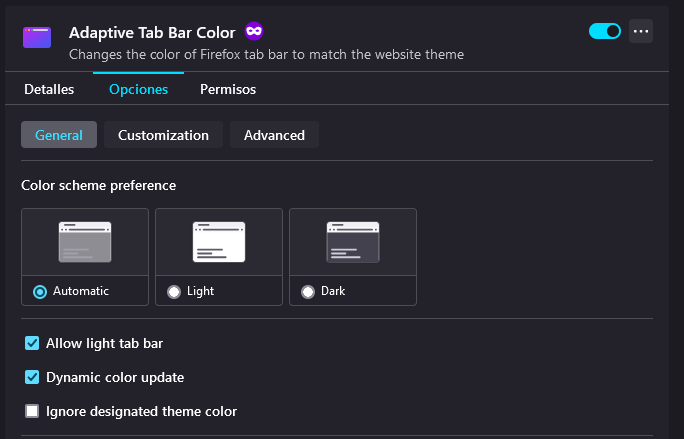
Task: Uncheck Dynamic color update
Action: tap(32, 377)
